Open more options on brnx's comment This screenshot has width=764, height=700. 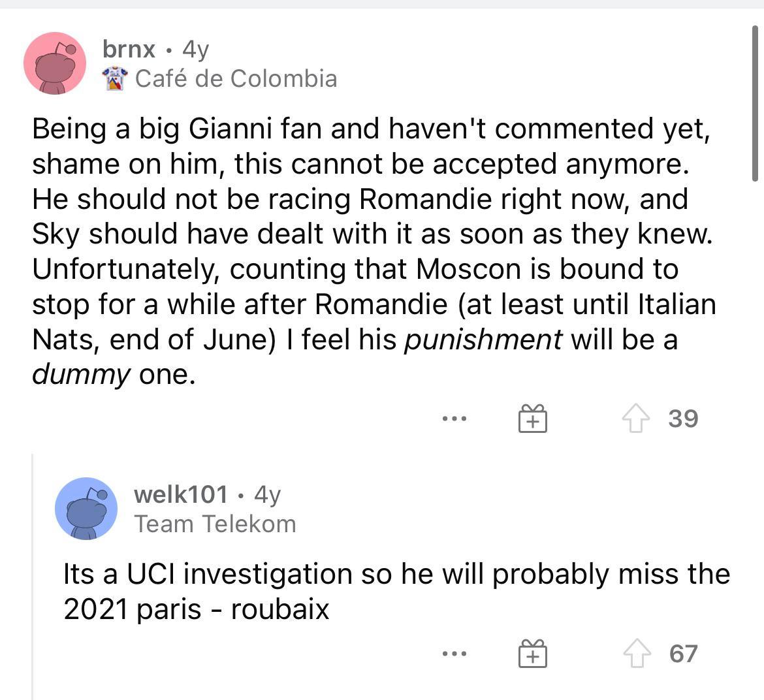454,419
